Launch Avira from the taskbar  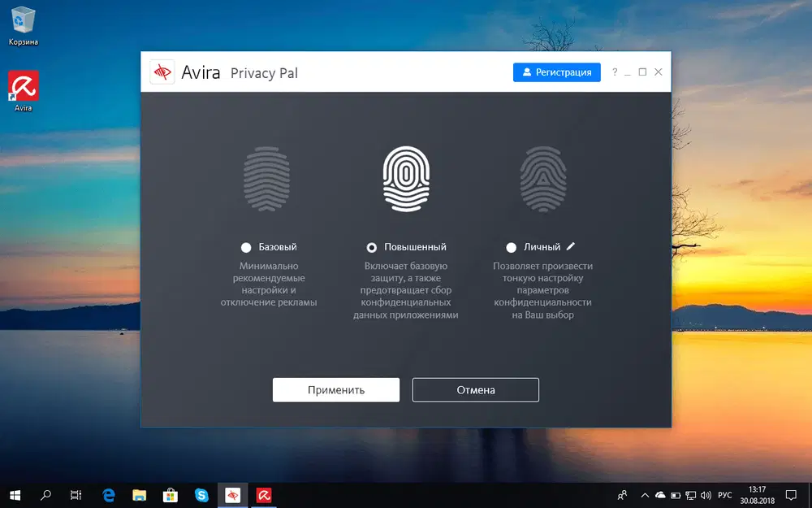pos(263,494)
